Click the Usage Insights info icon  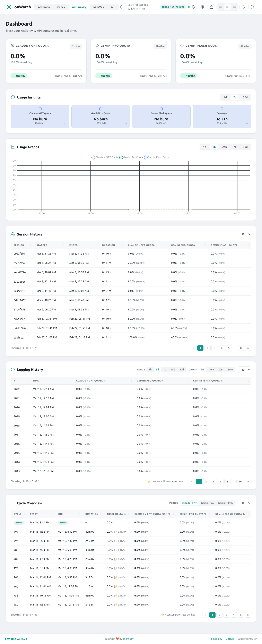click(x=13, y=97)
